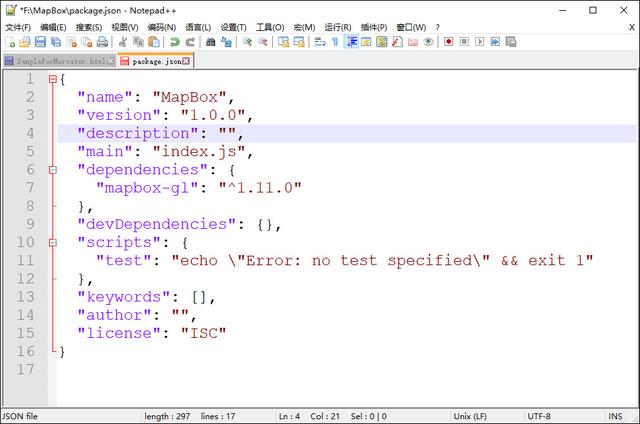Open the 插件(P) menu
Image resolution: width=640 pixels, height=424 pixels.
tap(374, 27)
